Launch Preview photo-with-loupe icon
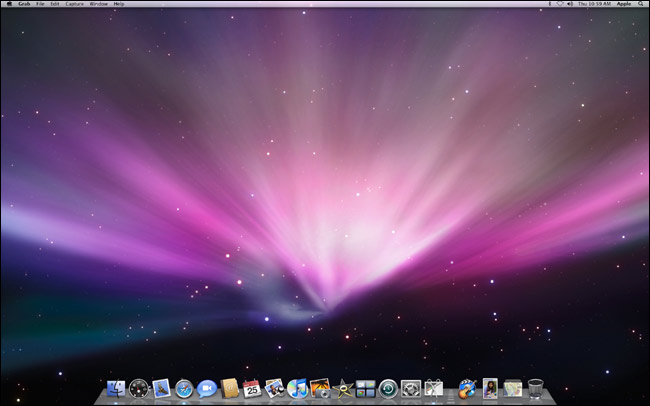The width and height of the screenshot is (650, 406). [275, 389]
